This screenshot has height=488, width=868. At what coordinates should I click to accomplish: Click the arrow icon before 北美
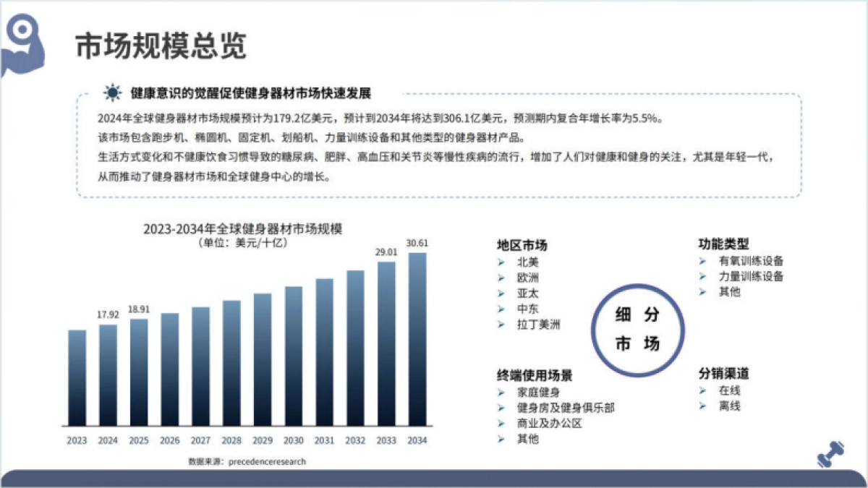pyautogui.click(x=499, y=262)
